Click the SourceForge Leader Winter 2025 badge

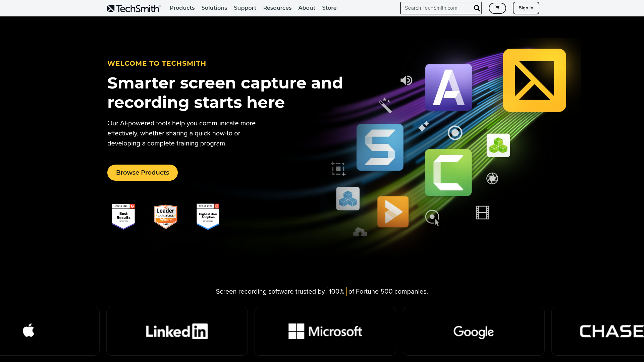[x=165, y=216]
